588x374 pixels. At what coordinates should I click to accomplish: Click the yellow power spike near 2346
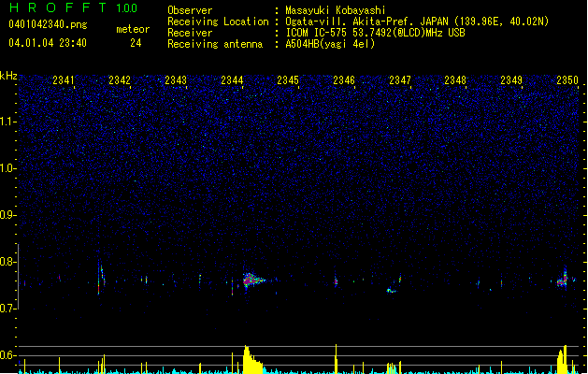pyautogui.click(x=336, y=359)
